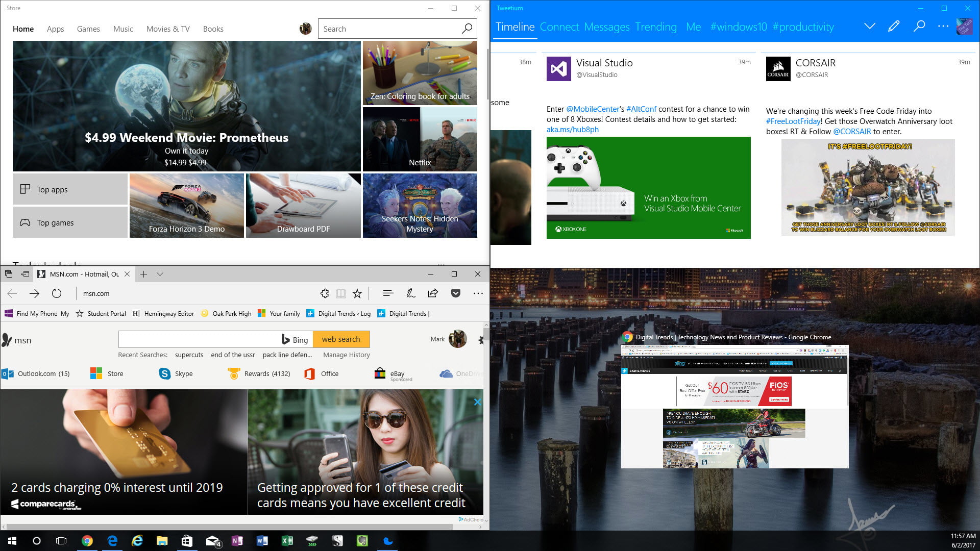Switch to Music tab in Store
980x551 pixels.
[x=123, y=29]
